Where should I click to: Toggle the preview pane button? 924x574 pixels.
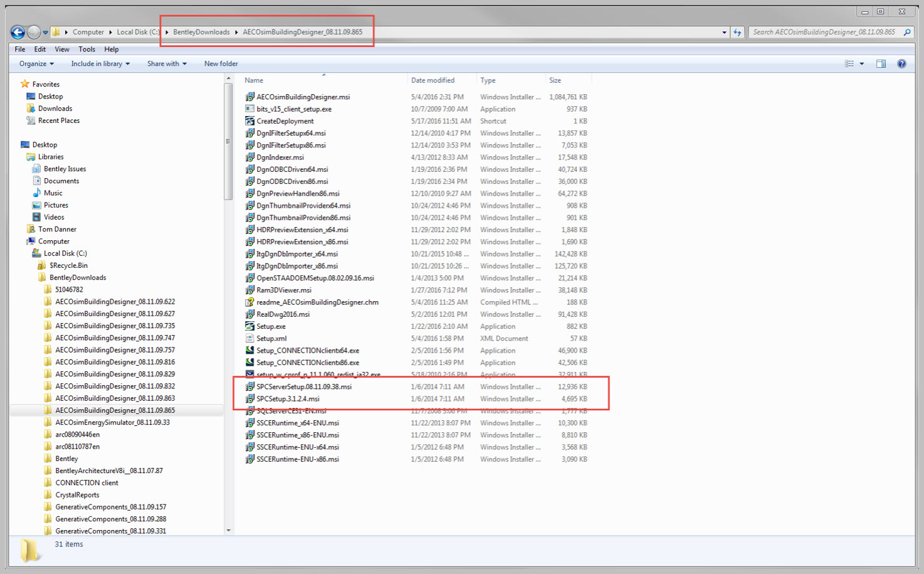coord(881,63)
